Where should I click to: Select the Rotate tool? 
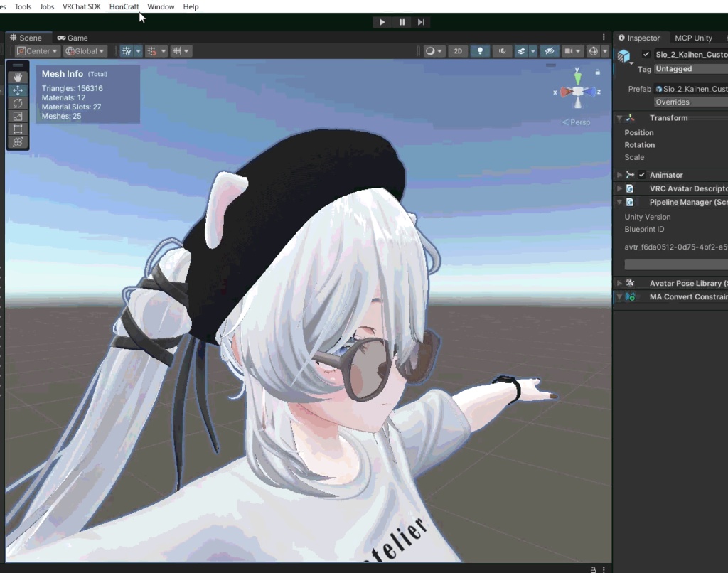(18, 103)
